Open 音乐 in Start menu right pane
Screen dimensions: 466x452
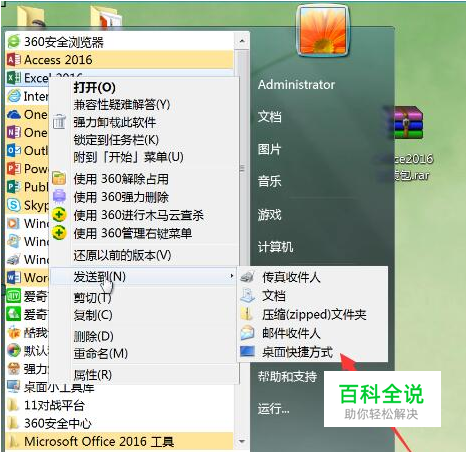point(270,181)
